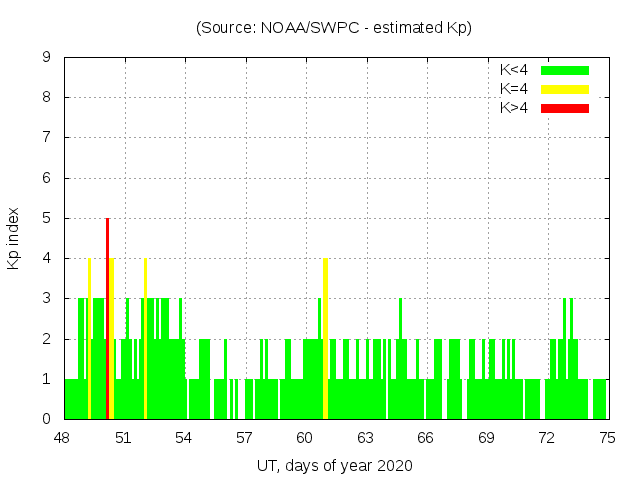
Task: Click the 'UT, days of year 2020' axis label
Action: point(333,465)
